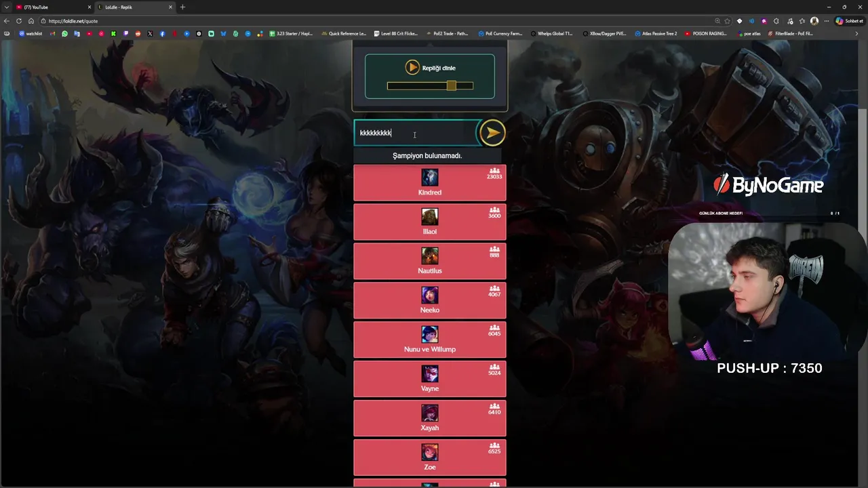
Task: Open the 'PoE2 Trade - Path...' bookmark
Action: [448, 33]
